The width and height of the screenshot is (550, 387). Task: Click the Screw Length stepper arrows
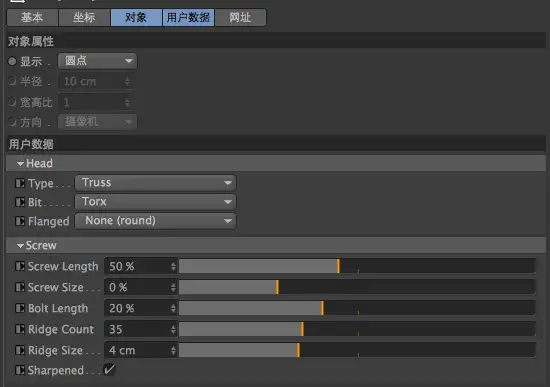[x=173, y=266]
